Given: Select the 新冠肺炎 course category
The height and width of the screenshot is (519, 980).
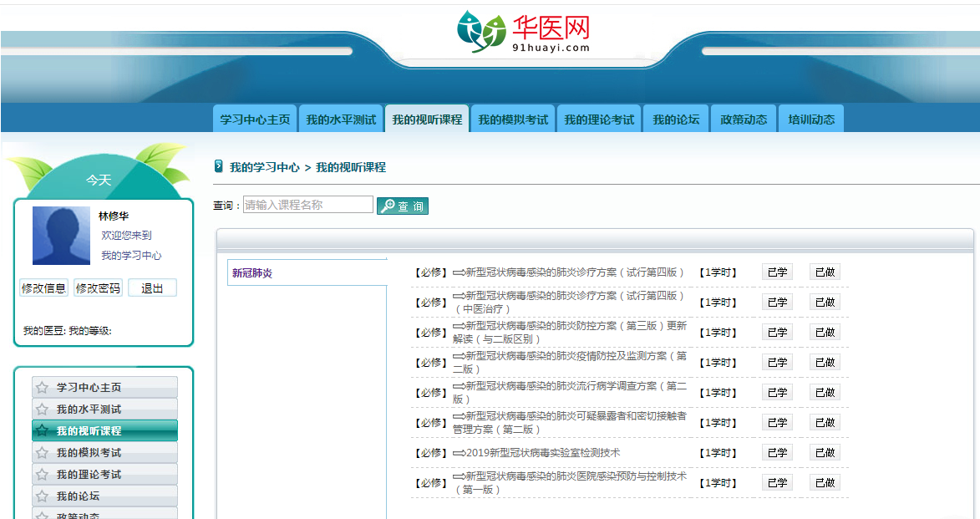Looking at the screenshot, I should pyautogui.click(x=252, y=273).
